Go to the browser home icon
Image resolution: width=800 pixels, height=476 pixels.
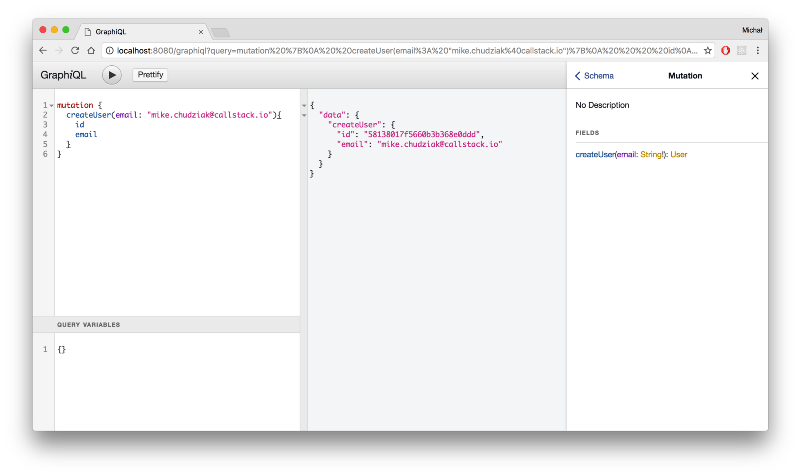coord(91,51)
